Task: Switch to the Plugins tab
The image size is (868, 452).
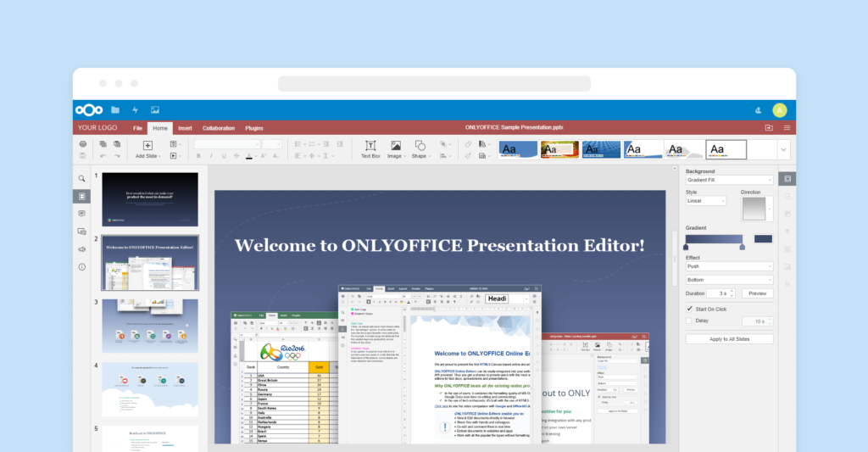Action: (x=254, y=128)
